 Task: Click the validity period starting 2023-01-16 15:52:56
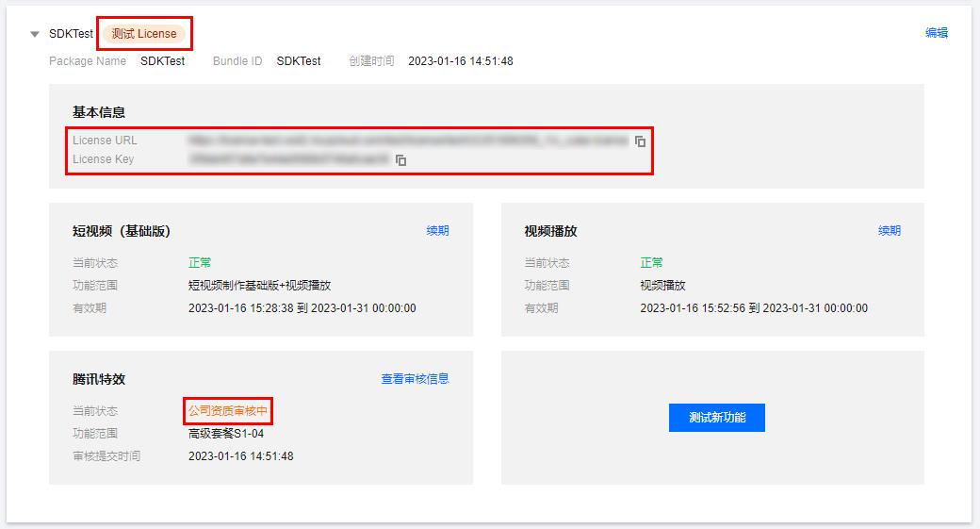point(754,308)
